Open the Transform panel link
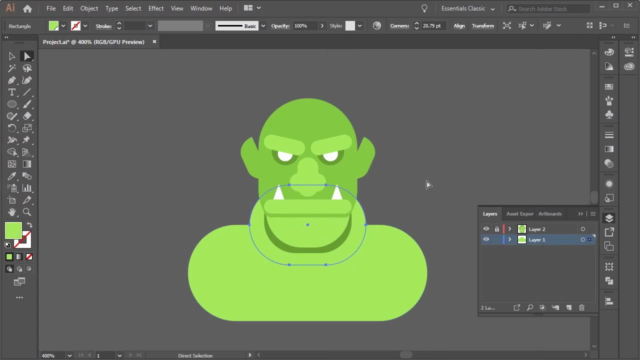 click(483, 26)
